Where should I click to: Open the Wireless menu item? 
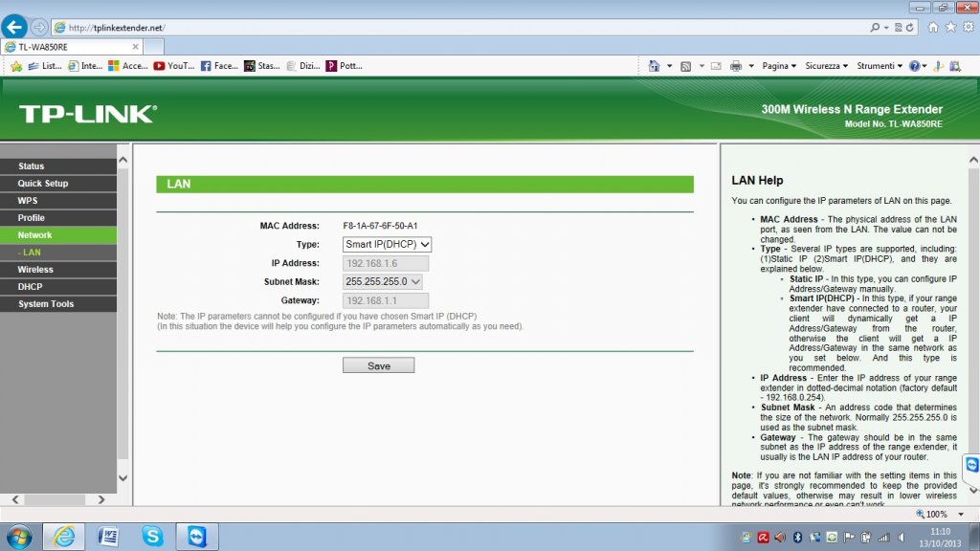(58, 269)
